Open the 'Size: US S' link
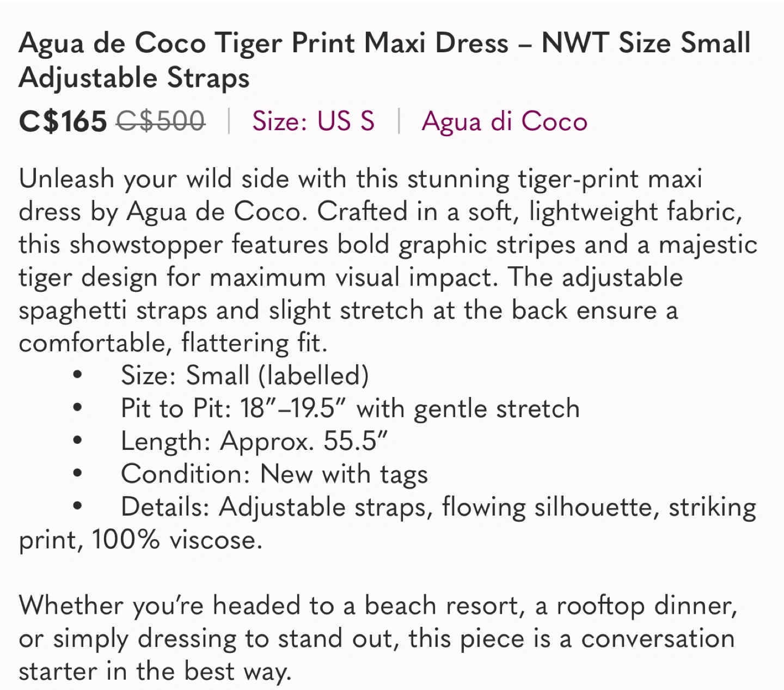Image resolution: width=784 pixels, height=690 pixels. tap(313, 121)
